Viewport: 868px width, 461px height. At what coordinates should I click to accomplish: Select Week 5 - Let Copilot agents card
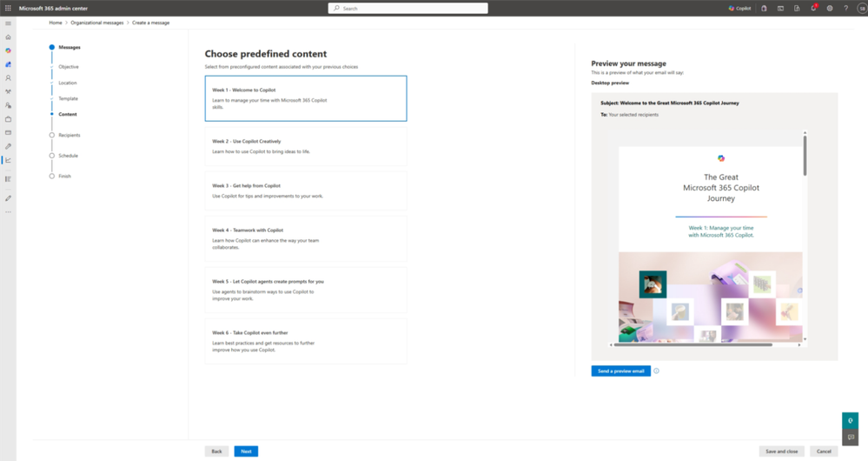pos(306,290)
